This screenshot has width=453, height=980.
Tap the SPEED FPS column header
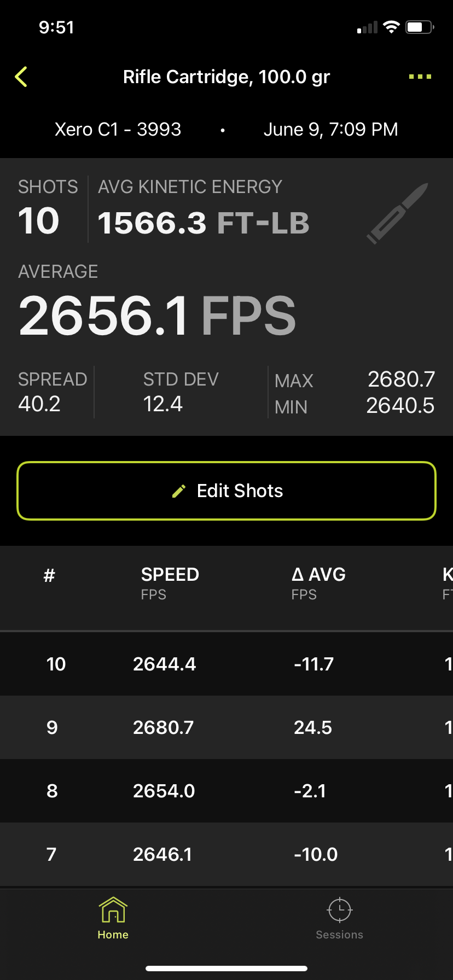point(170,583)
